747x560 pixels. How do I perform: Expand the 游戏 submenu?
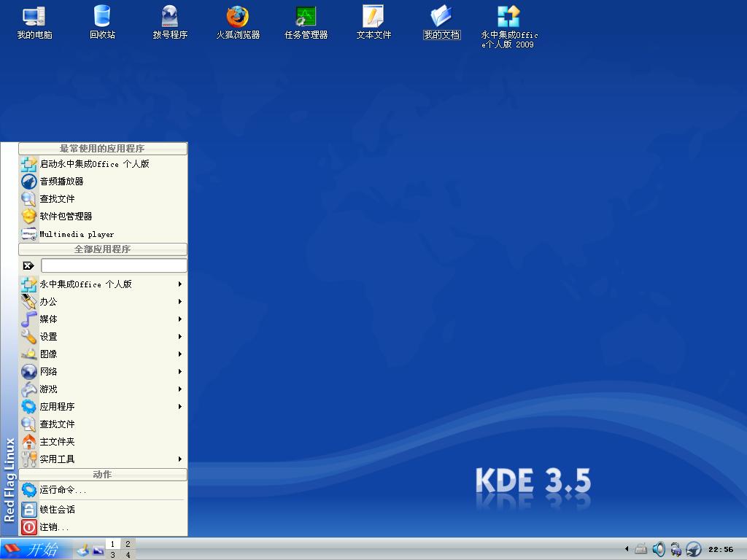pyautogui.click(x=103, y=389)
